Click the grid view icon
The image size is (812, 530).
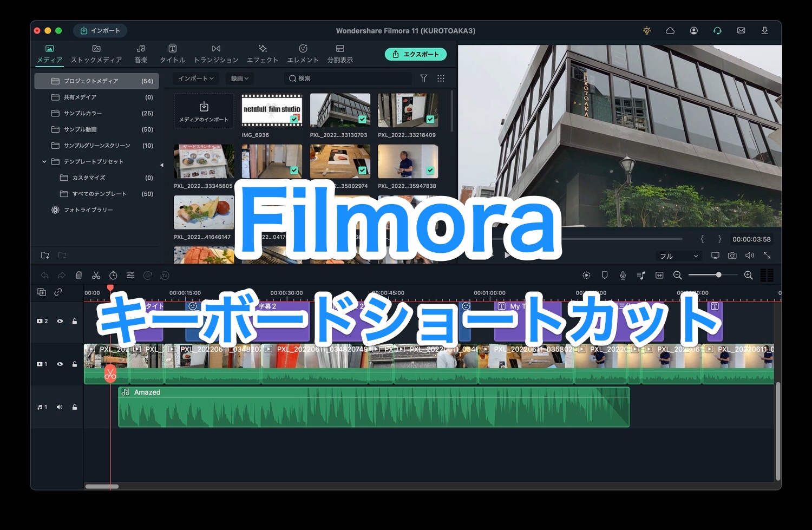(x=441, y=78)
